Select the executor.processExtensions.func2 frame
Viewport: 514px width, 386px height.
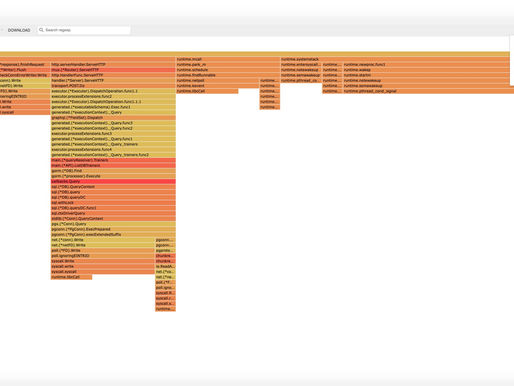click(113, 96)
